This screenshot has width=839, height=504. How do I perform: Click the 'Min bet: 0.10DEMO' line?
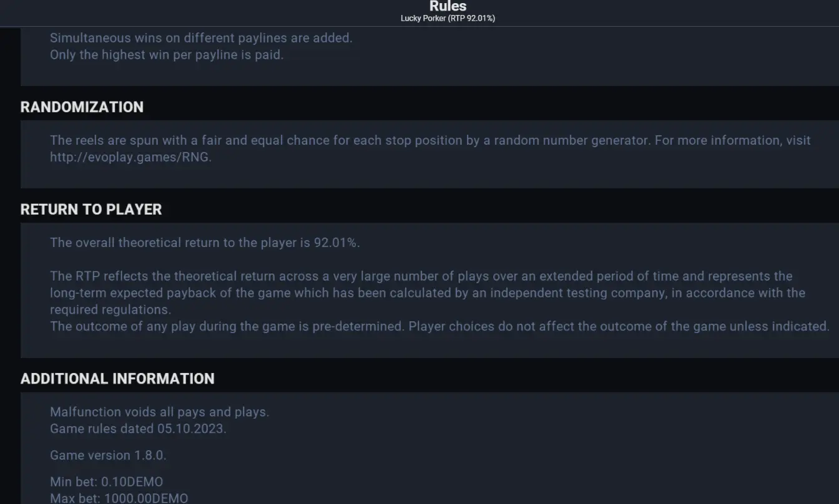(106, 482)
